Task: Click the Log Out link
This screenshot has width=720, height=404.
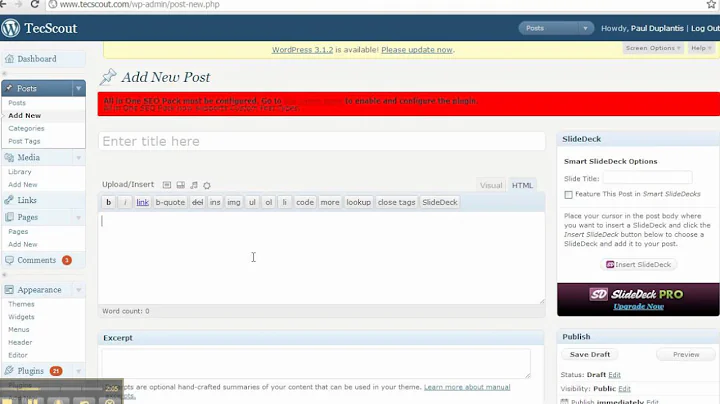Action: [705, 28]
